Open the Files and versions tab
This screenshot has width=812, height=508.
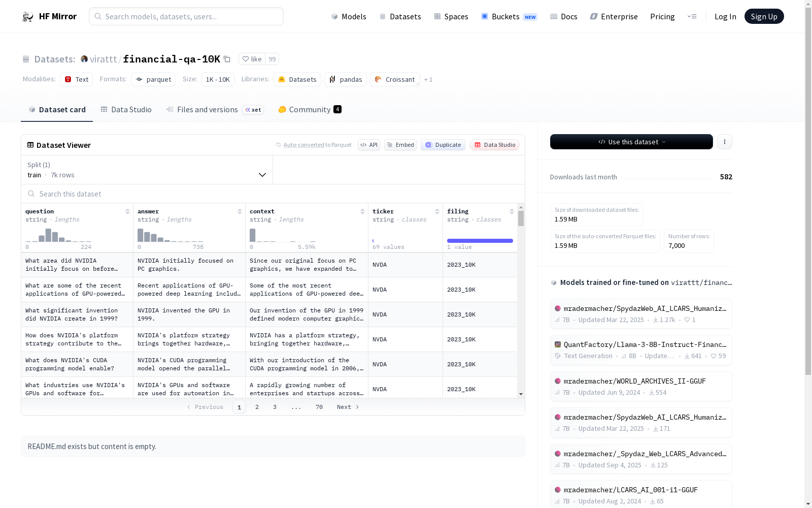(215, 110)
